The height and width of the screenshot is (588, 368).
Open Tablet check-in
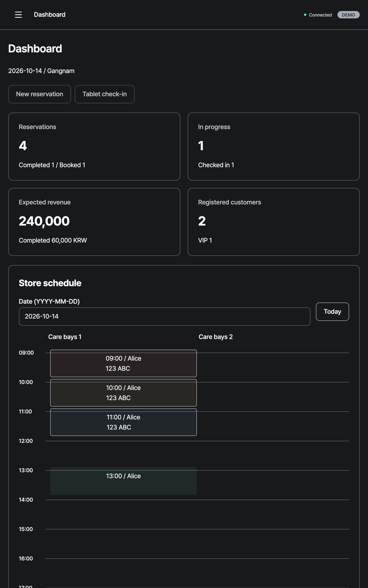tap(104, 94)
